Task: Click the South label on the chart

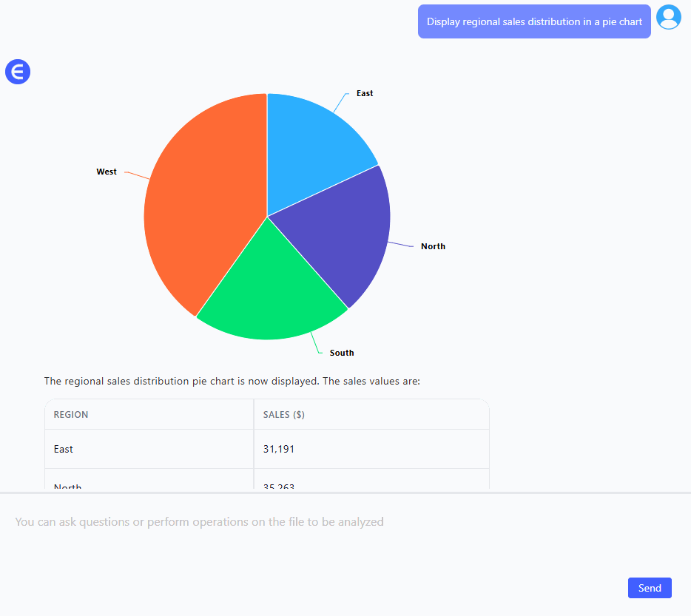Action: tap(342, 353)
